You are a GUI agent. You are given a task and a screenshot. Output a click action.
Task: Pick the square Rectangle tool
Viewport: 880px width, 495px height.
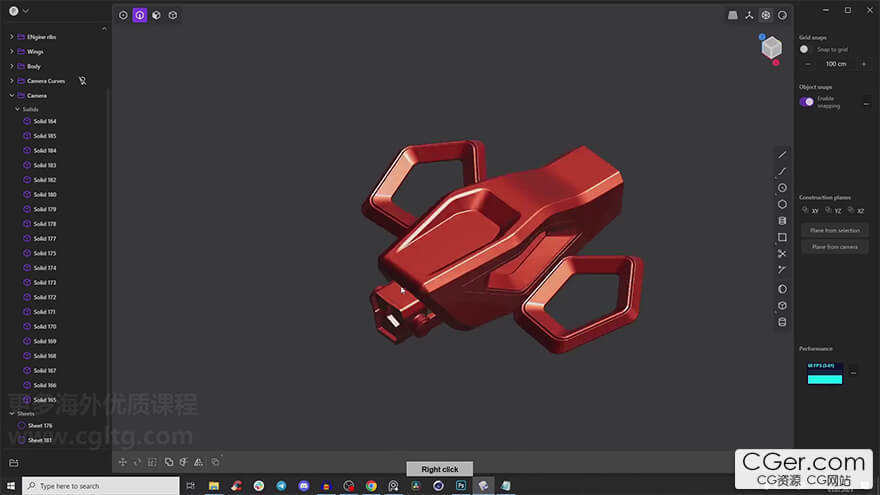782,237
